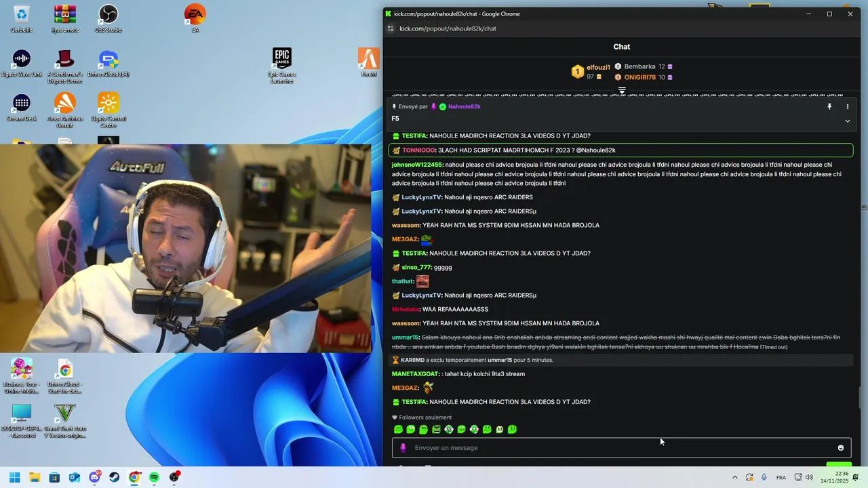Click MANETAXGOAT username in chat
The image size is (868, 488).
[414, 373]
